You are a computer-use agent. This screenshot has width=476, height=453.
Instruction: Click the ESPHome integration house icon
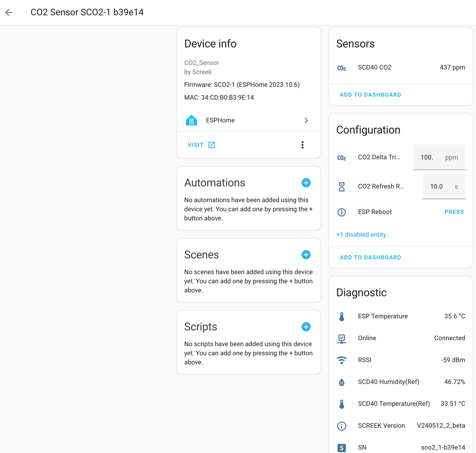pos(191,120)
